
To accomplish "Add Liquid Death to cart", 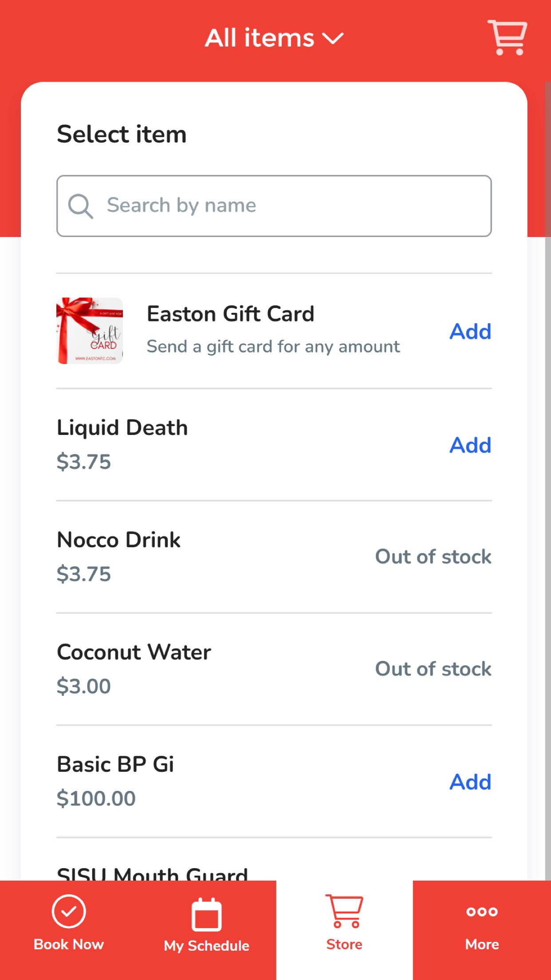I will [x=470, y=445].
